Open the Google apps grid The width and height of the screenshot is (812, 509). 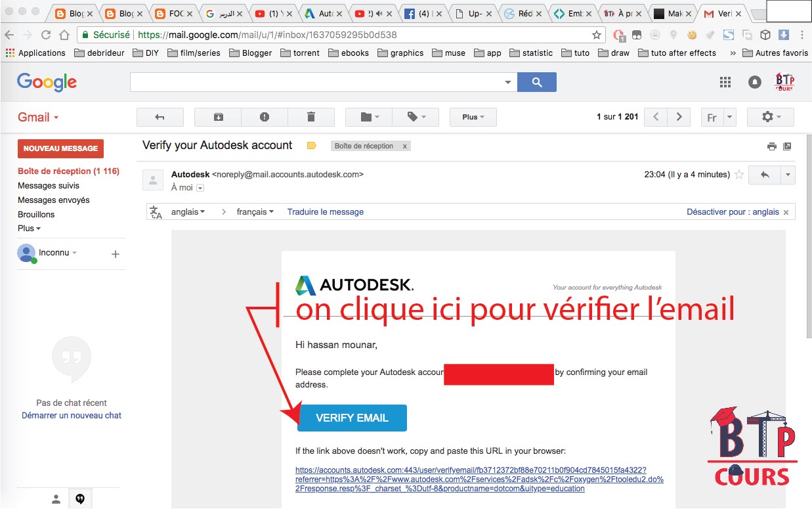725,82
